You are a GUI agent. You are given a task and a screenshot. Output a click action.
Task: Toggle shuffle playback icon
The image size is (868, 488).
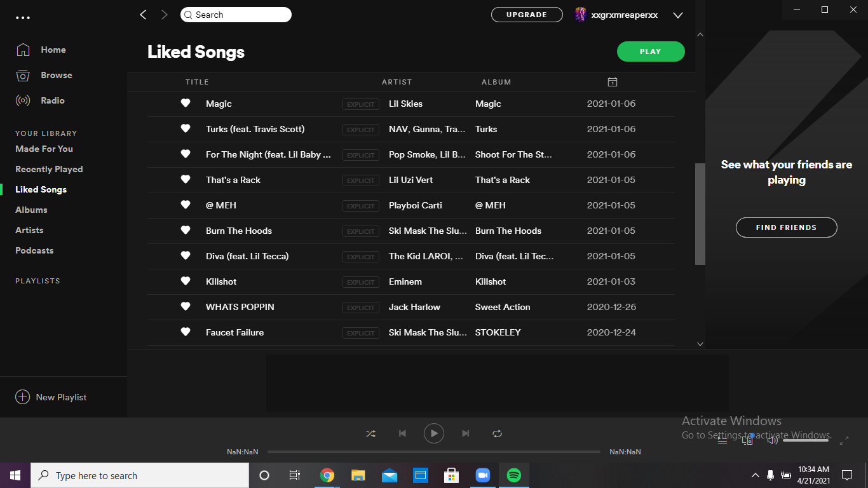click(370, 433)
